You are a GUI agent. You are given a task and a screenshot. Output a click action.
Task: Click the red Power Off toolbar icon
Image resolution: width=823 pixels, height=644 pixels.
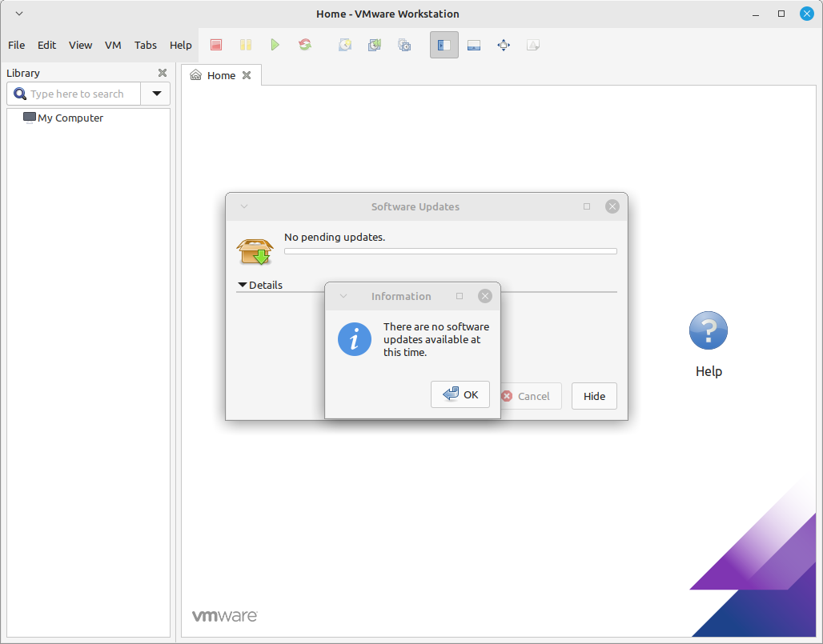(215, 45)
